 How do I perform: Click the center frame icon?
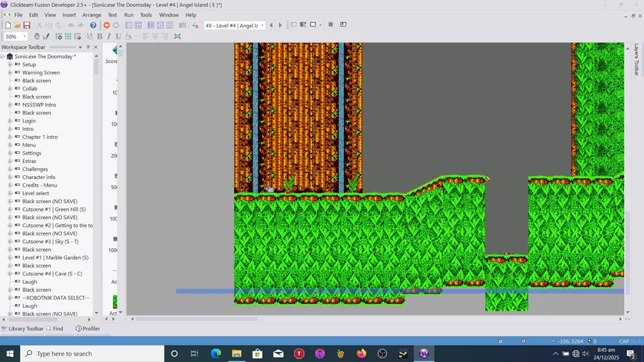177,36
